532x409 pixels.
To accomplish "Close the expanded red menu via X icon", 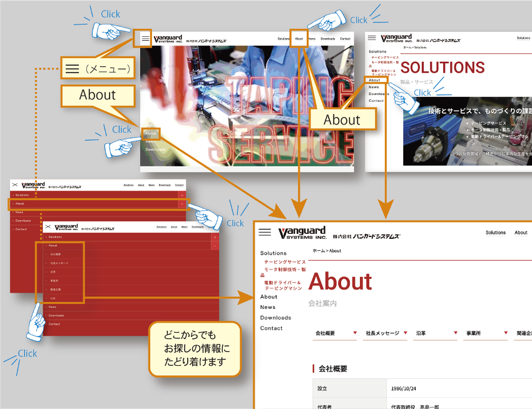I will tap(48, 228).
